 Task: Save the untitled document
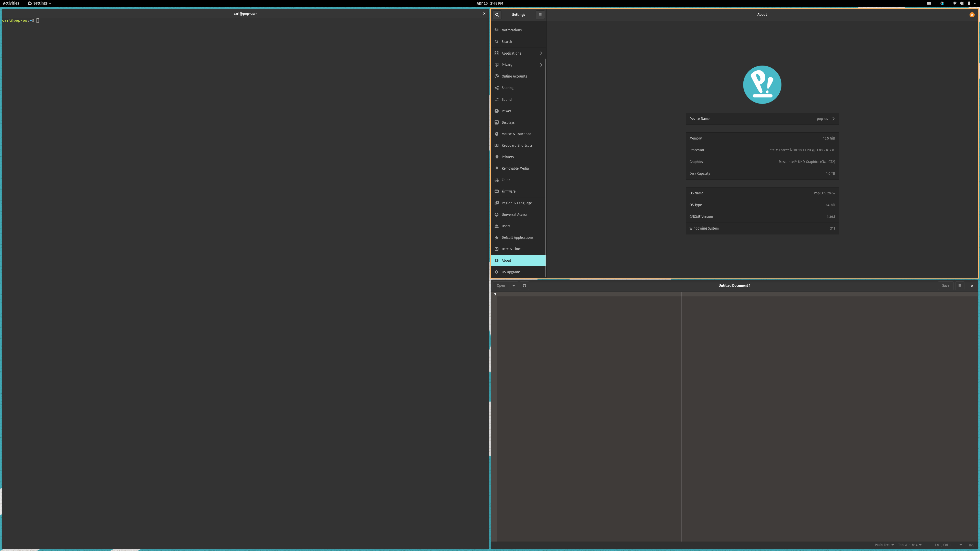[946, 285]
